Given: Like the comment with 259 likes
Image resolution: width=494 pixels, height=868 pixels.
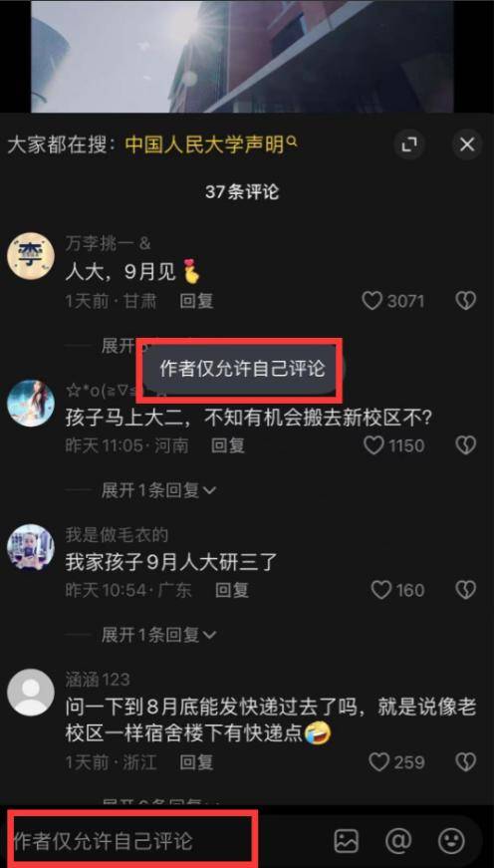Looking at the screenshot, I should tap(378, 762).
